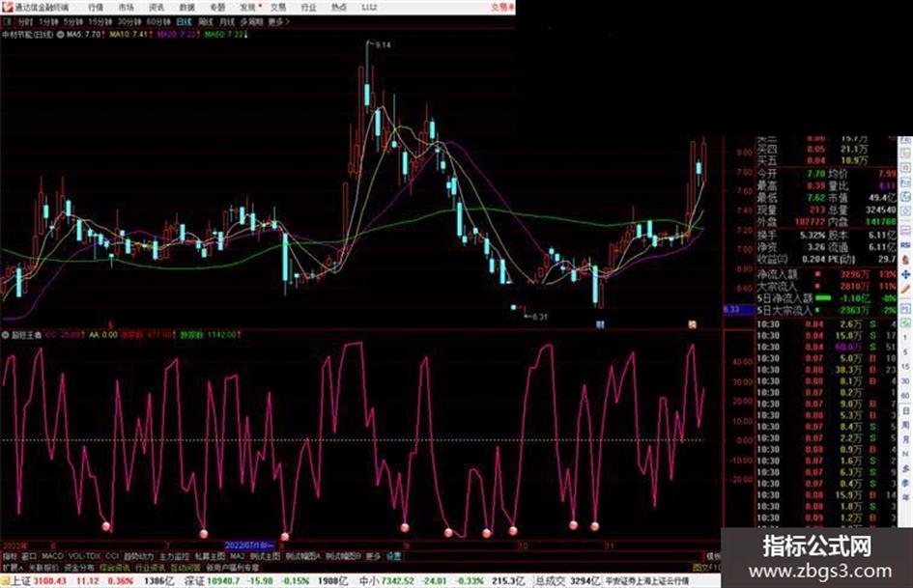Viewport: 913px width, 588px height.
Task: Select the 多周期 multi-period tab
Action: pyautogui.click(x=251, y=21)
